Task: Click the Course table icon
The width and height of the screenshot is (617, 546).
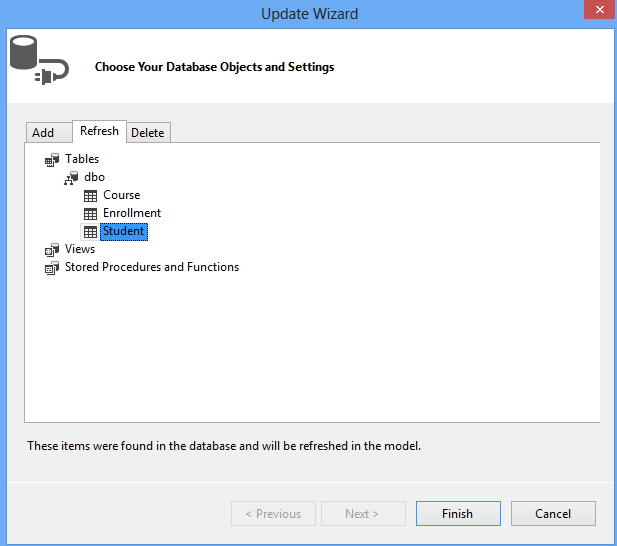Action: [90, 196]
